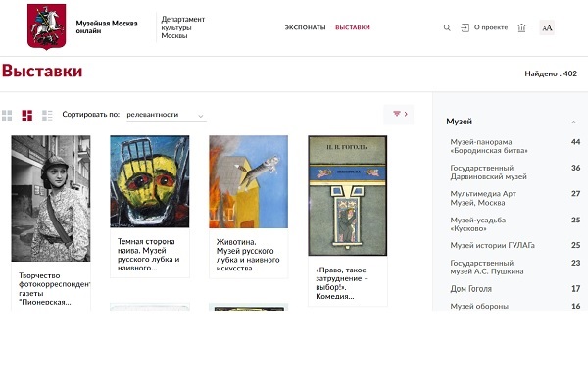The height and width of the screenshot is (392, 588).
Task: Click Департамент культуры Москвы text
Action: click(183, 27)
